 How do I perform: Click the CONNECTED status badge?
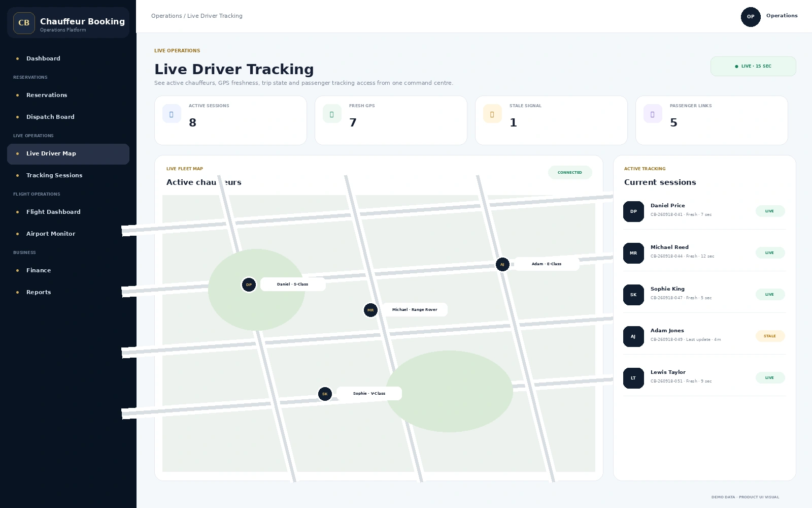coord(570,172)
